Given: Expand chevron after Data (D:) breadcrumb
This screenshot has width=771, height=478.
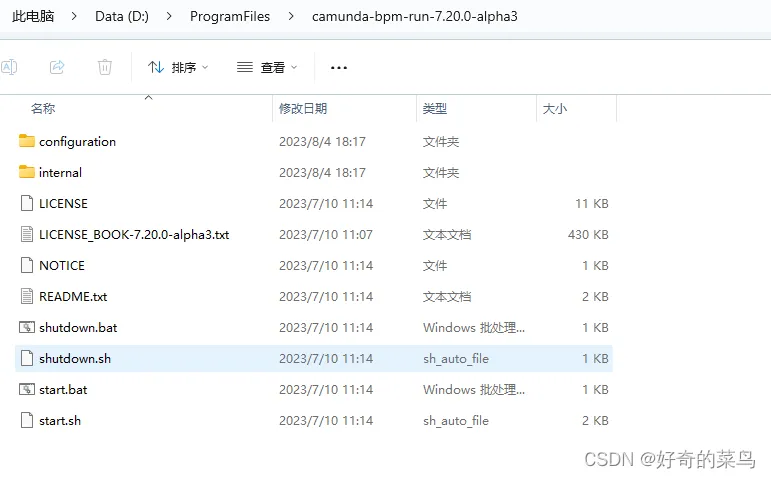Looking at the screenshot, I should (169, 16).
